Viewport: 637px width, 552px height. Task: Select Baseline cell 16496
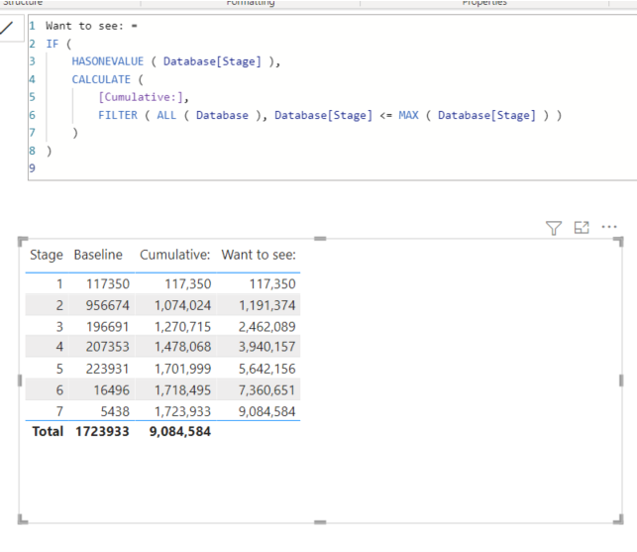pyautogui.click(x=112, y=390)
